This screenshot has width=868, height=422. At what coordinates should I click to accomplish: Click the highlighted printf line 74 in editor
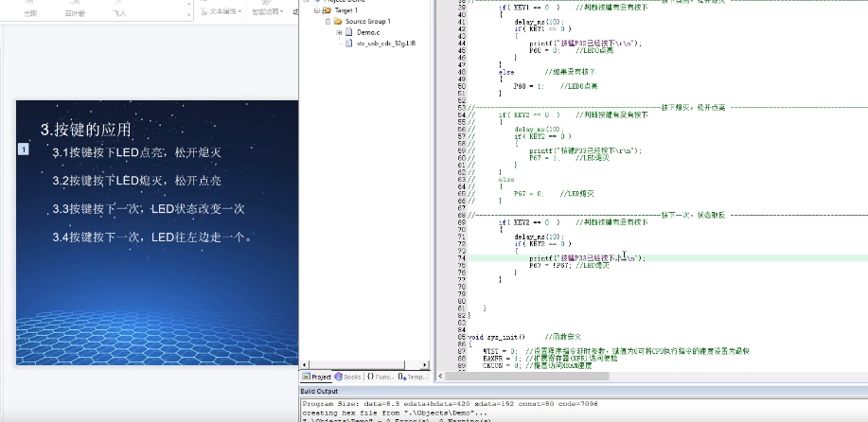(587, 258)
